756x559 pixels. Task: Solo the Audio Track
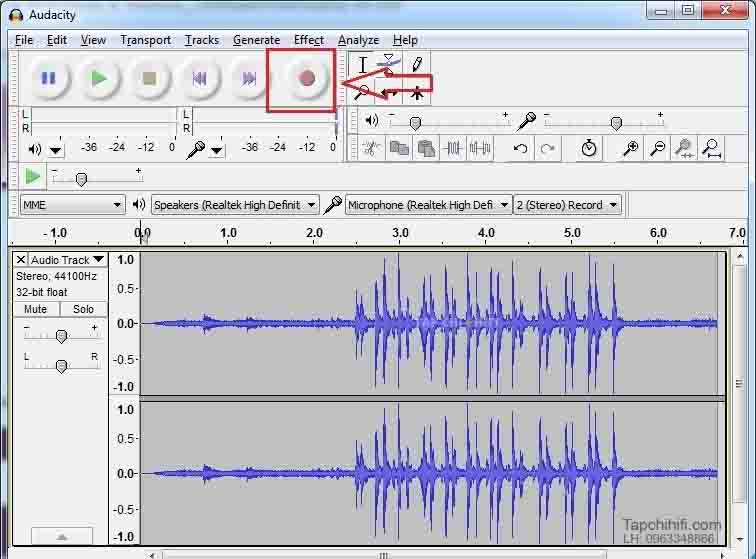tap(83, 309)
